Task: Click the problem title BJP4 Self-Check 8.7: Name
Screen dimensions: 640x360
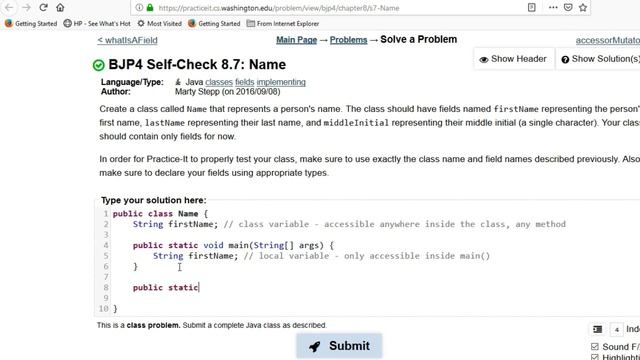Action: pyautogui.click(x=197, y=64)
